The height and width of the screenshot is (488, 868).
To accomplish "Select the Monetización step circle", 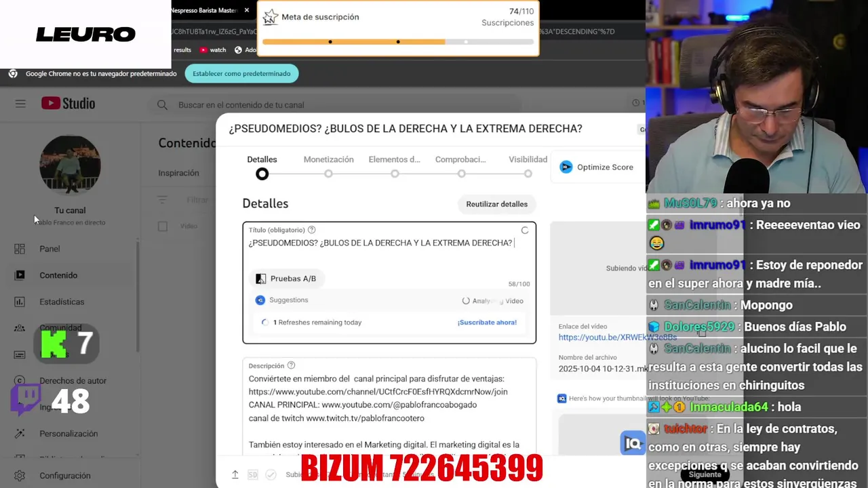I will point(328,174).
